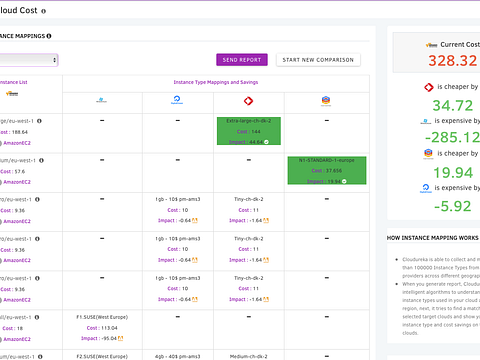
Task: Open AmazonEC2 link under Cost 18 row
Action: point(17,339)
